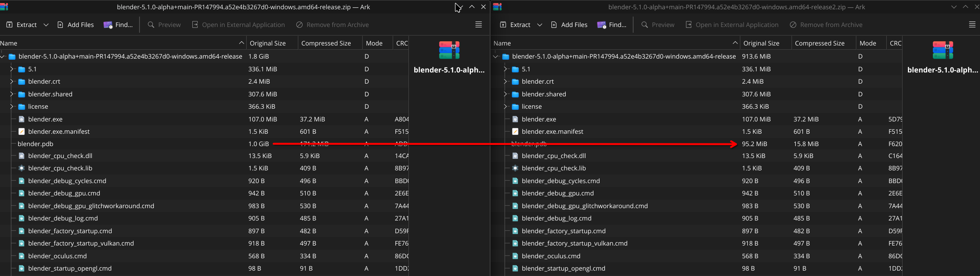
Task: Click Find... in left window toolbar
Action: [x=118, y=25]
